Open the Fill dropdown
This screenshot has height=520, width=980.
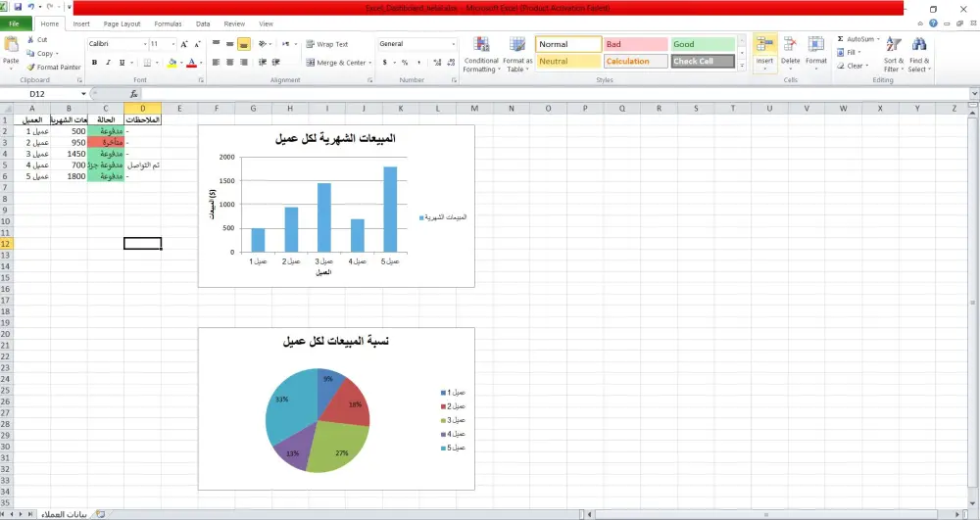tap(850, 53)
